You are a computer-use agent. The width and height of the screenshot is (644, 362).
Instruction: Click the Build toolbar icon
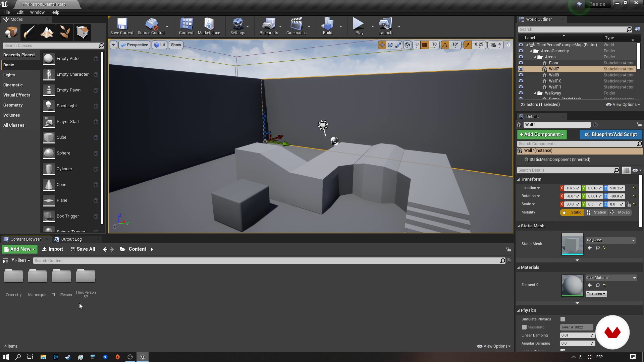tap(327, 26)
